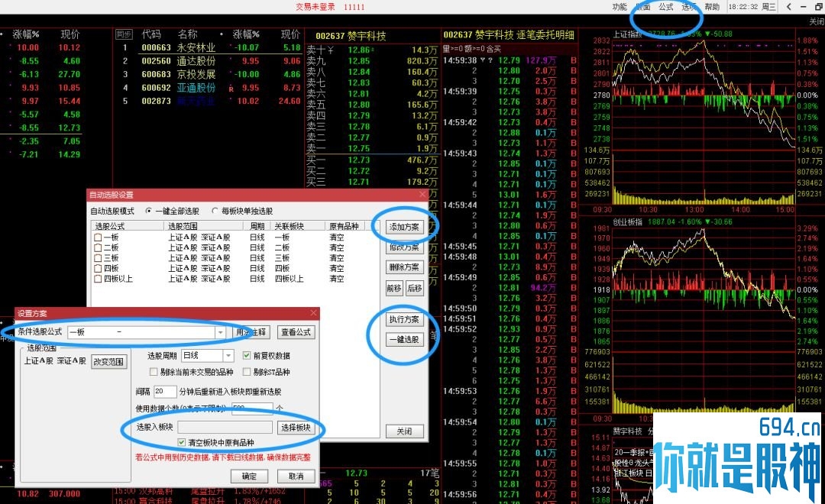Open the 版面 menu
The width and height of the screenshot is (825, 504).
tap(642, 7)
